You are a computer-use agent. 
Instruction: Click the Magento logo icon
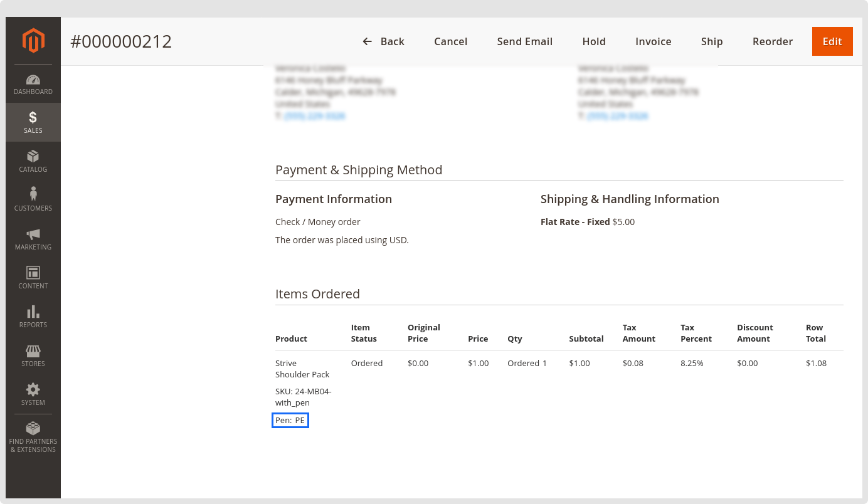click(x=33, y=41)
